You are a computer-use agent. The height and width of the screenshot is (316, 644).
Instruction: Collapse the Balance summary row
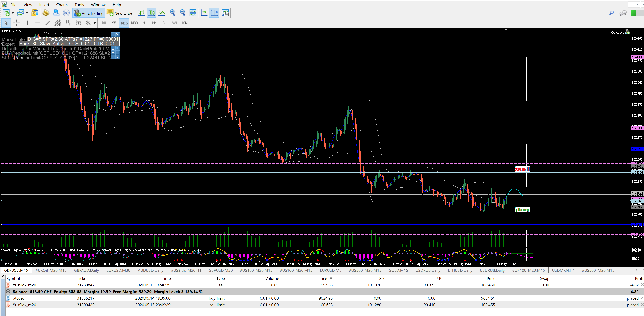click(8, 292)
